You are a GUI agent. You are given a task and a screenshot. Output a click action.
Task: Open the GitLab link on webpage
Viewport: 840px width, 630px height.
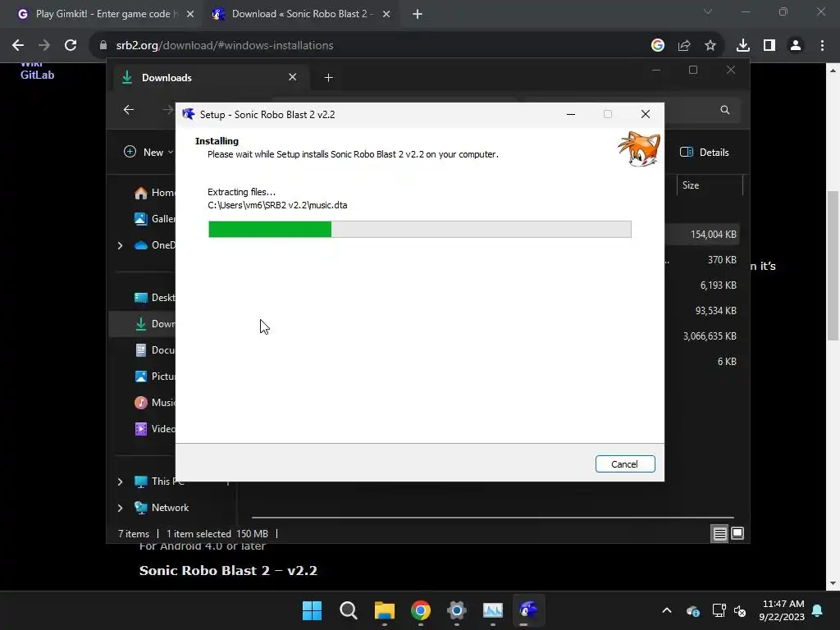click(37, 75)
